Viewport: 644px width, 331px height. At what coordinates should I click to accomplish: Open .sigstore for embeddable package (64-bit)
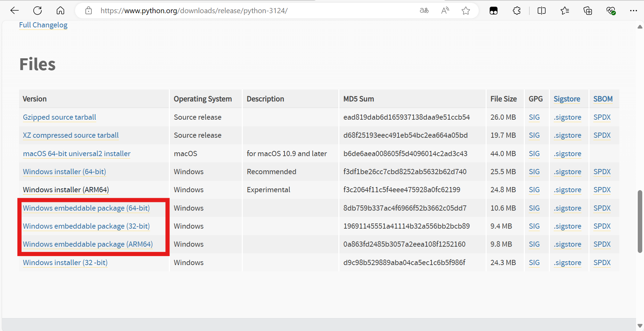568,208
